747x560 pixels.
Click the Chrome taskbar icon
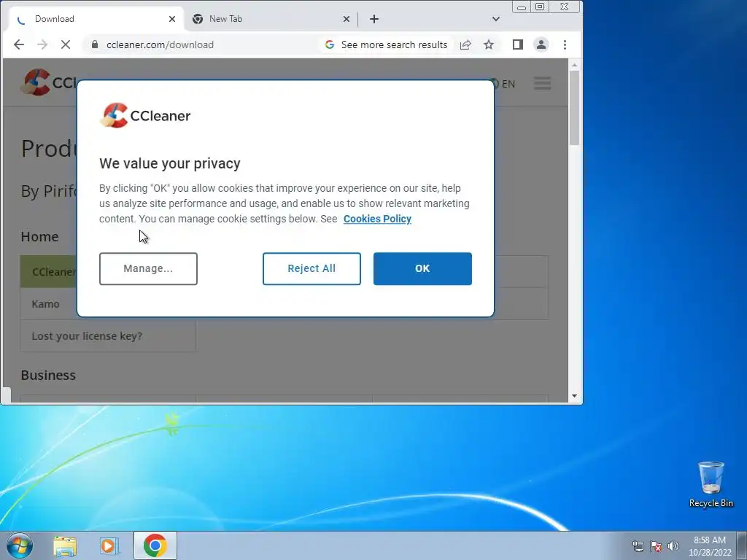155,545
